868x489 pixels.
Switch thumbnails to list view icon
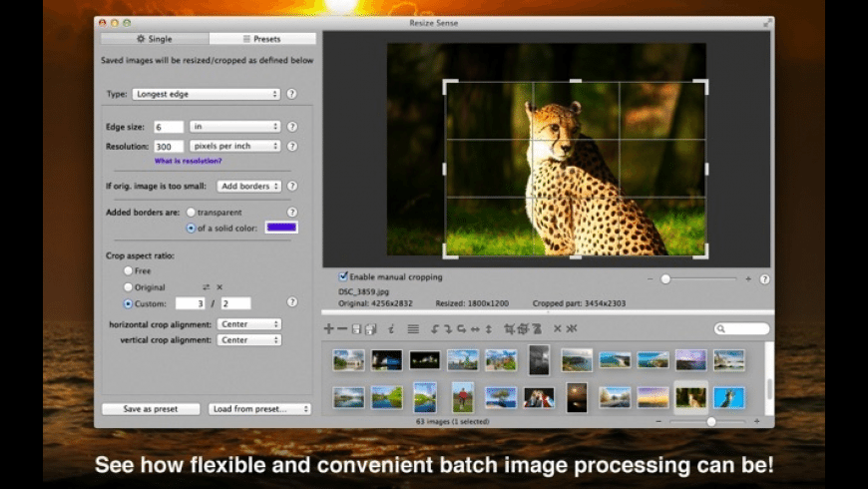(413, 328)
